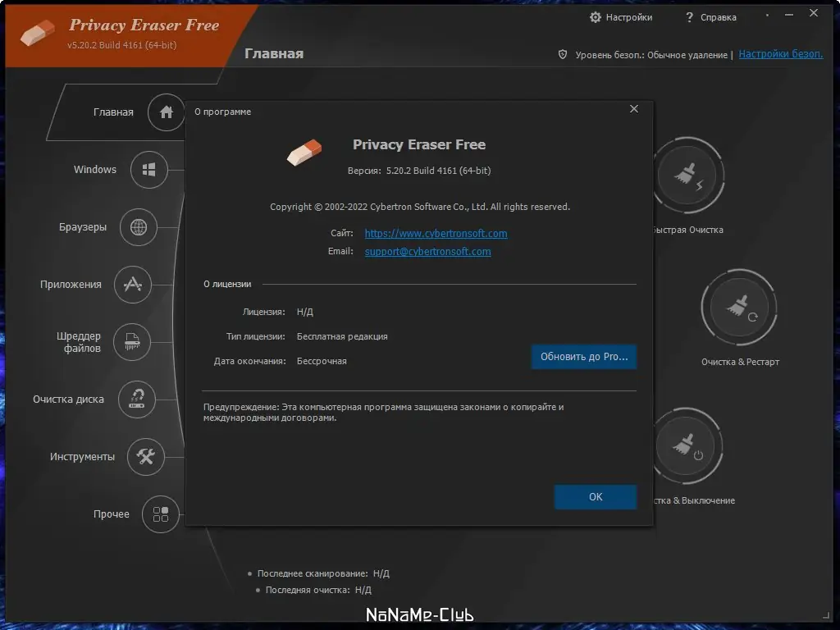Close the О программе dialog
Screen dimensions: 840x630
634,109
